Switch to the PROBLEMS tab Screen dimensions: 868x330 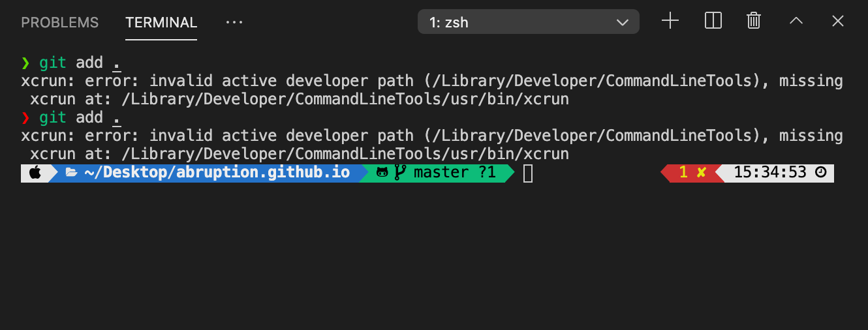coord(60,22)
